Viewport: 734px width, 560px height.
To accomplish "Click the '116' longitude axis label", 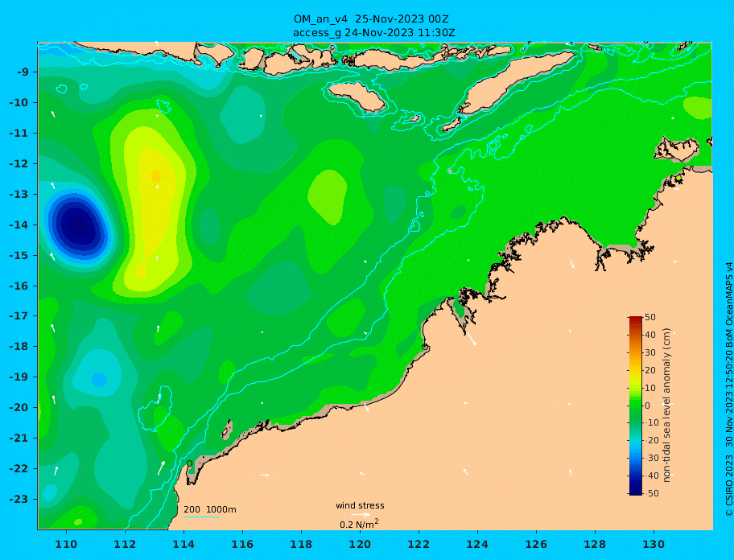I will coord(242,544).
